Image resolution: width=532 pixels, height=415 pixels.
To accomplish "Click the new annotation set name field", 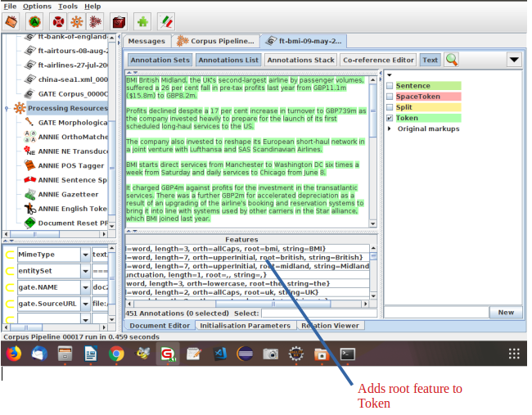I will [436, 313].
